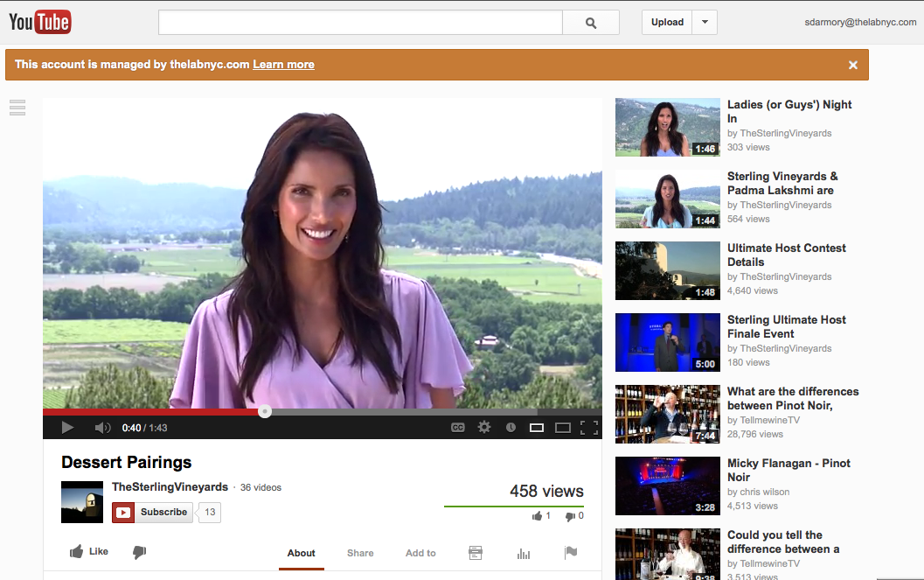924x580 pixels.
Task: Click the video progress scrubber handle
Action: click(265, 411)
